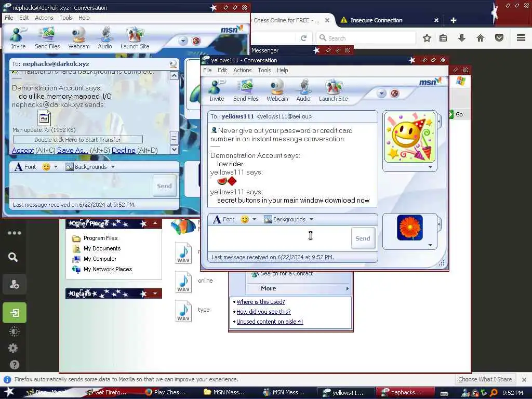Open 'Where is this used?' link

[261, 302]
